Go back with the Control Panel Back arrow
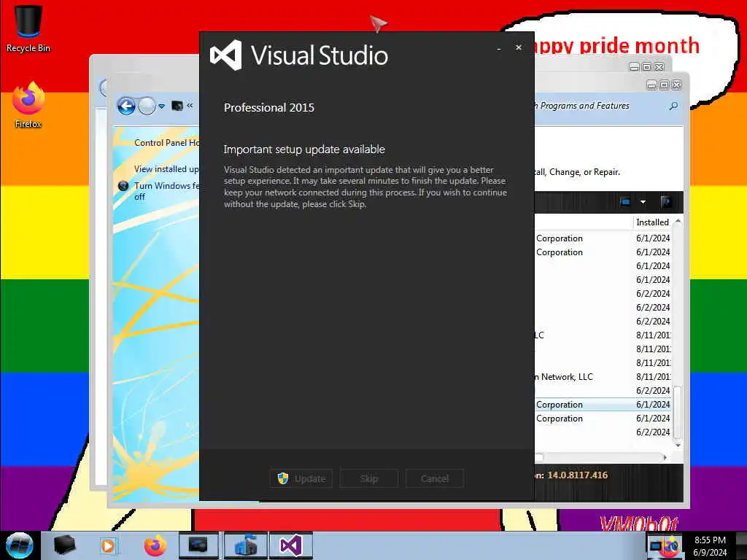Image resolution: width=747 pixels, height=560 pixels. [126, 106]
